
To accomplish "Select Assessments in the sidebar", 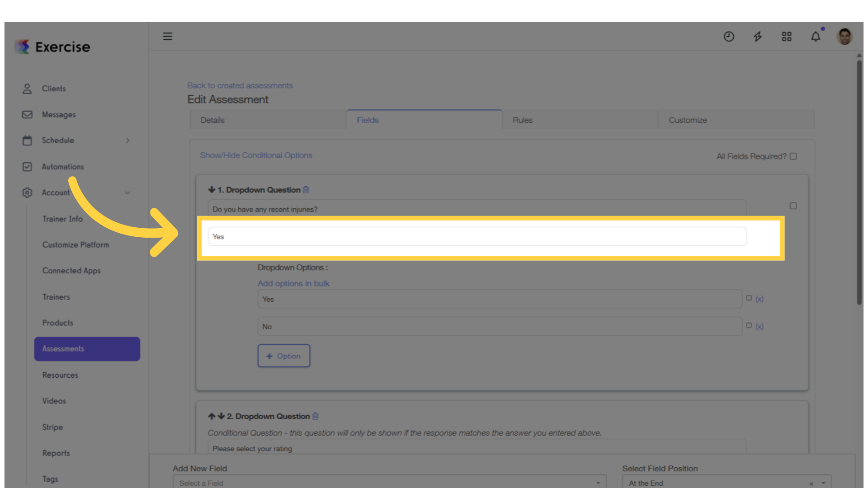I will (x=87, y=349).
